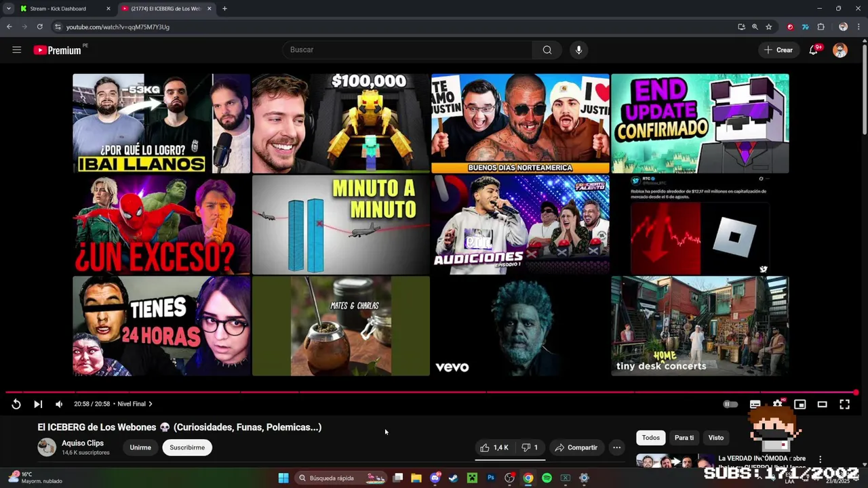Click the Crear button
Screen dimensions: 868x488
tap(778, 49)
